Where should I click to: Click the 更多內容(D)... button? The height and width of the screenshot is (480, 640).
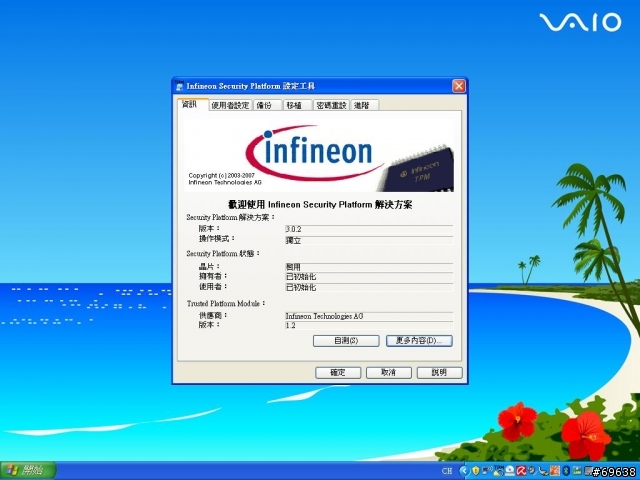click(419, 341)
